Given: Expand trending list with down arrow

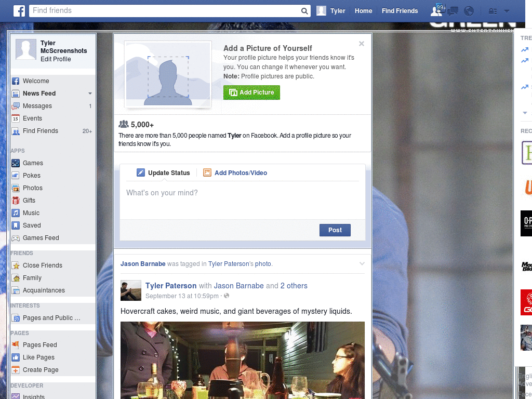Looking at the screenshot, I should pos(525,113).
